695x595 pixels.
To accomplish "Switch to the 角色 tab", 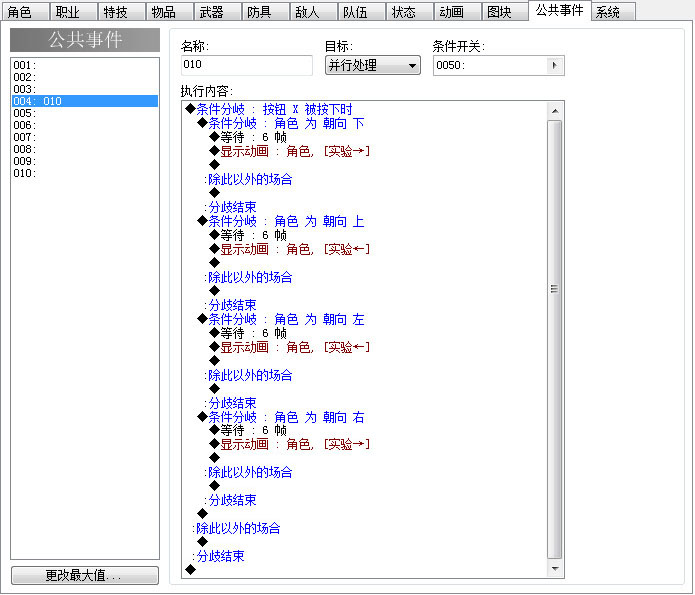I will tap(25, 12).
